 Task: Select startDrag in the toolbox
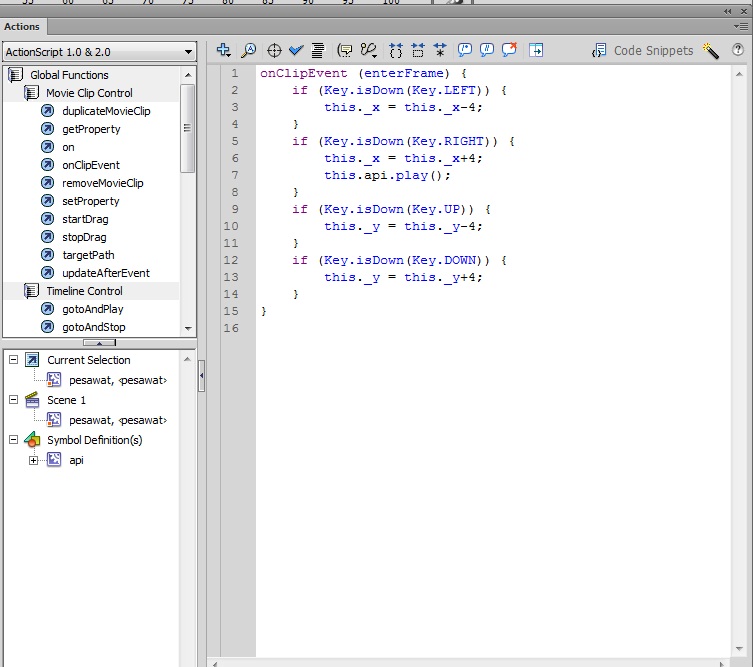(x=85, y=219)
